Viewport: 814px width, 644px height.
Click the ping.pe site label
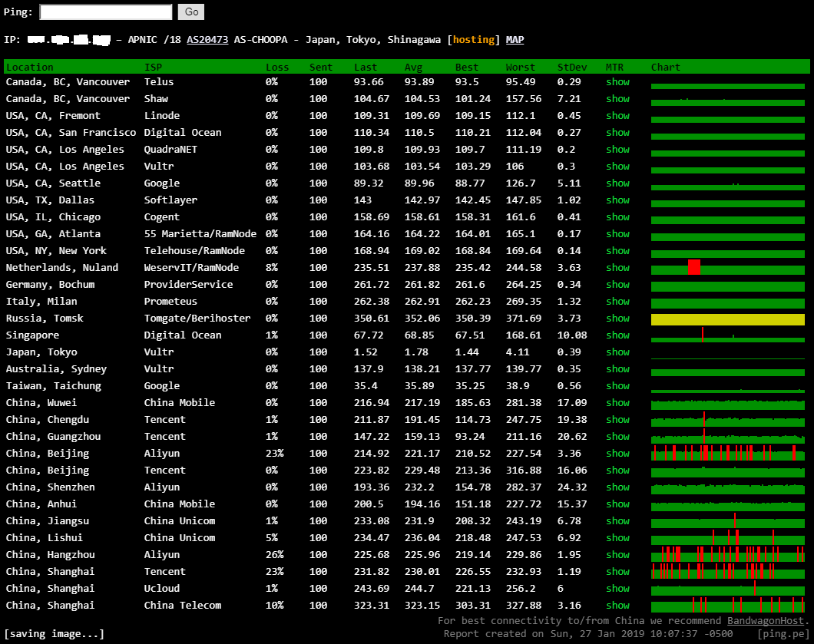pyautogui.click(x=783, y=633)
